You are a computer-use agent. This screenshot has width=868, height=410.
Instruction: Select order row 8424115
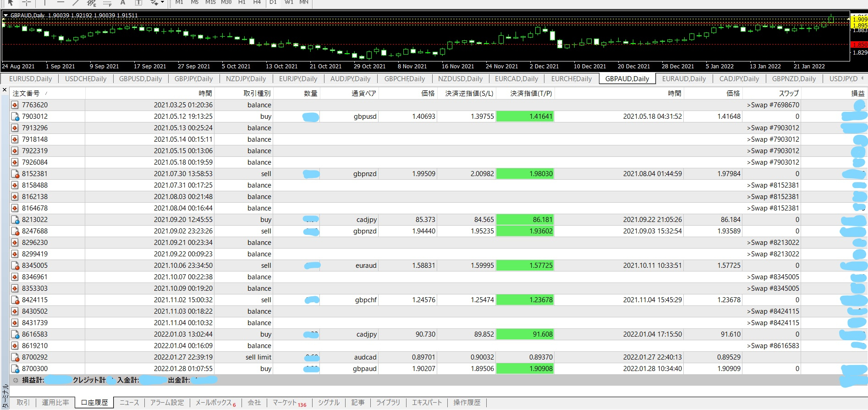[x=35, y=300]
